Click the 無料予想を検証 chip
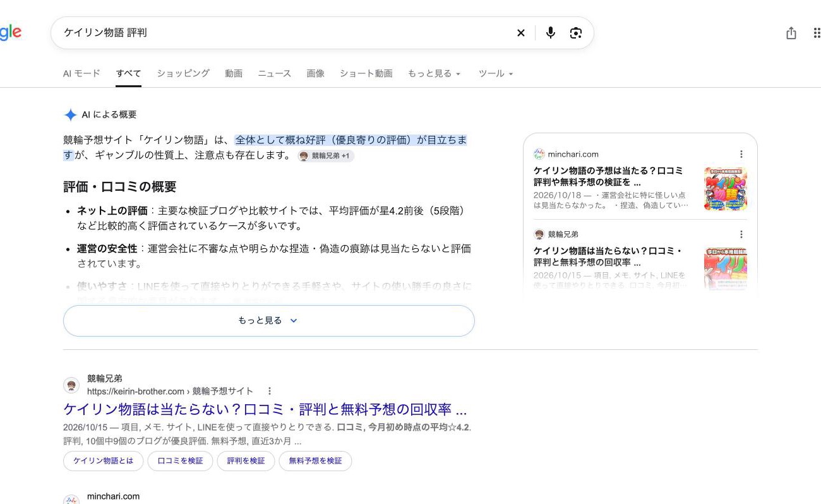The height and width of the screenshot is (504, 821). coord(315,461)
